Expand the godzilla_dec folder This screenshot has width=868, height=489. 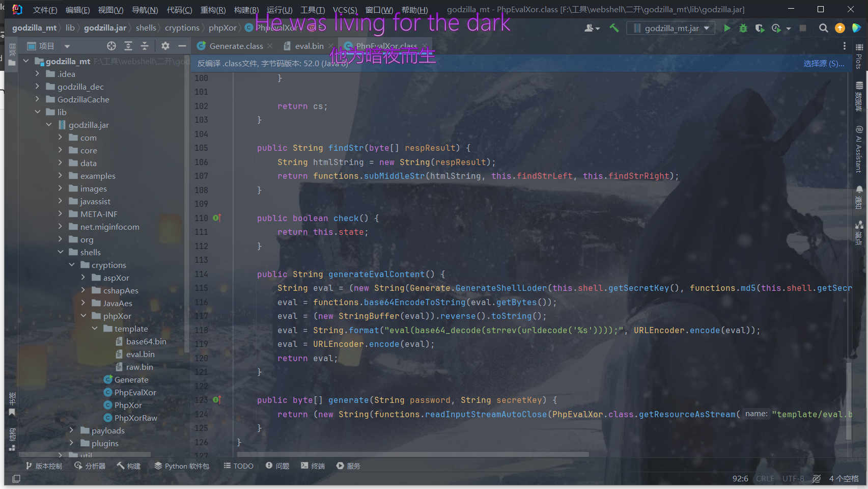pos(37,87)
